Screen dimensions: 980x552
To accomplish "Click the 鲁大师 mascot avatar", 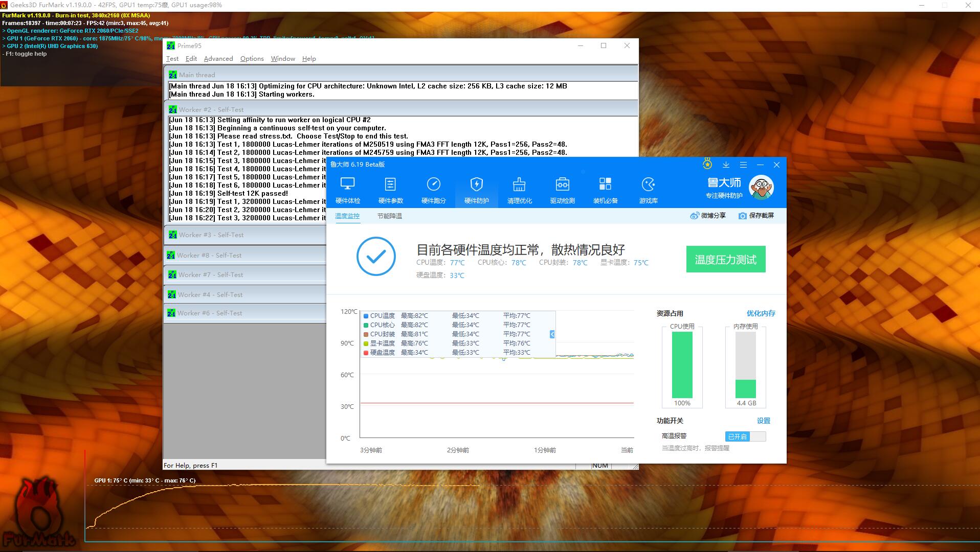I will click(x=761, y=188).
